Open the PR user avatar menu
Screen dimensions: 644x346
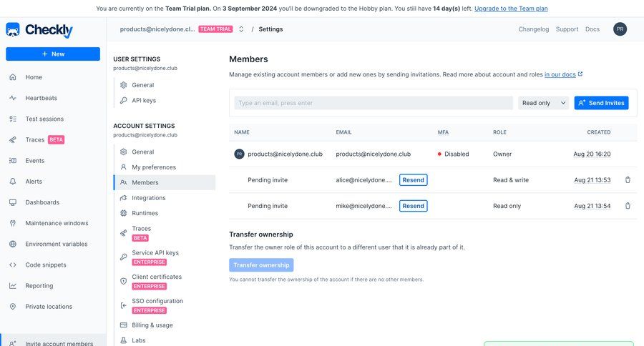pos(620,29)
